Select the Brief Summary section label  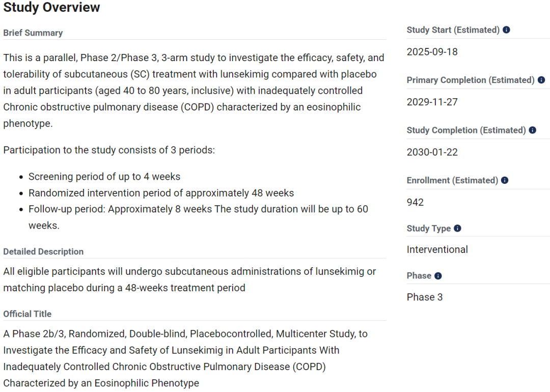pos(33,33)
